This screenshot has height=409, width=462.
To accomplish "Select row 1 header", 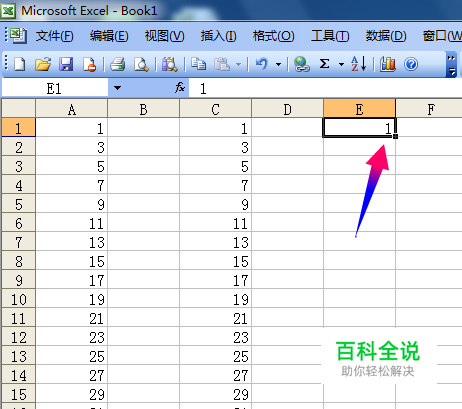I will (x=18, y=127).
